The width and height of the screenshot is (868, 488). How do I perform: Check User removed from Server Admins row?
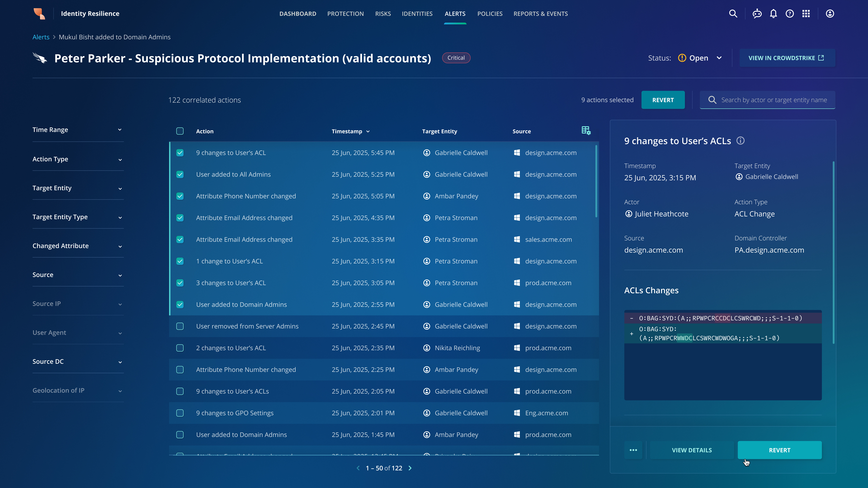coord(180,326)
